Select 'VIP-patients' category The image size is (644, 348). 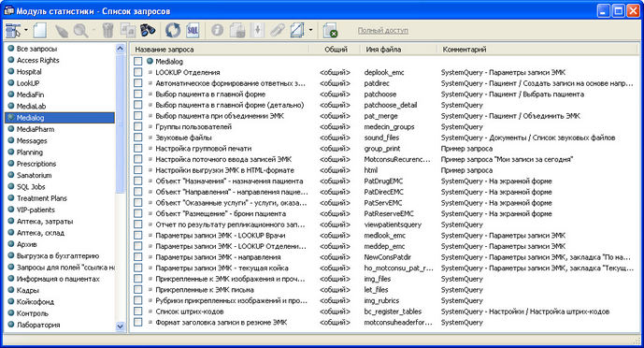[x=36, y=210]
